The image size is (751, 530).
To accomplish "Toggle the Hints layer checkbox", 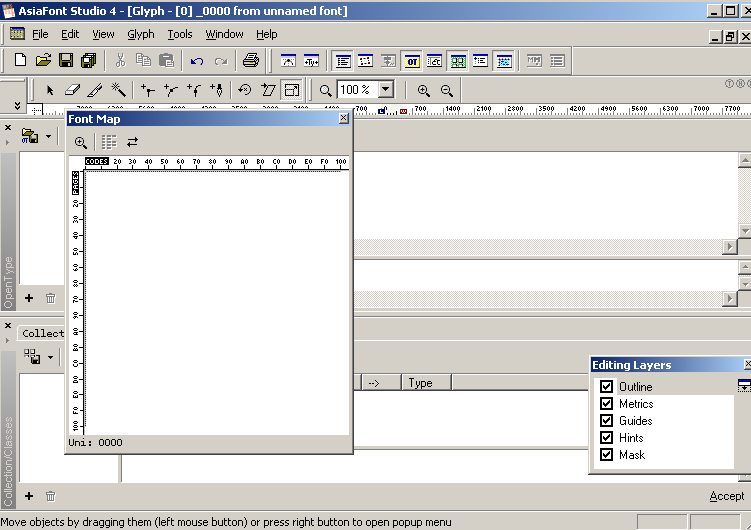I will click(606, 438).
